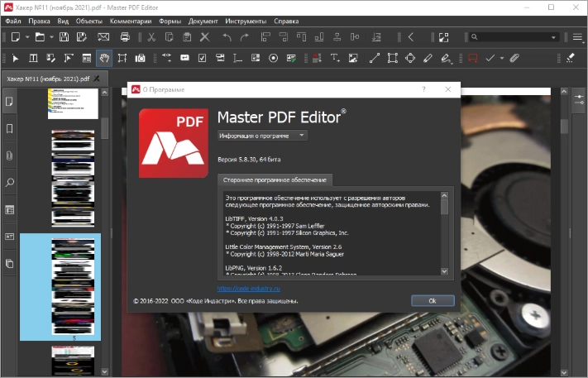Take a snapshot with the camera tool
The height and width of the screenshot is (378, 588).
[x=141, y=59]
